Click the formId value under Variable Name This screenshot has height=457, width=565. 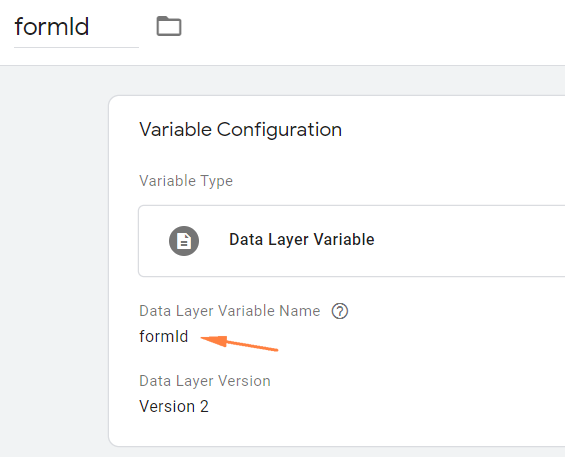coord(164,336)
